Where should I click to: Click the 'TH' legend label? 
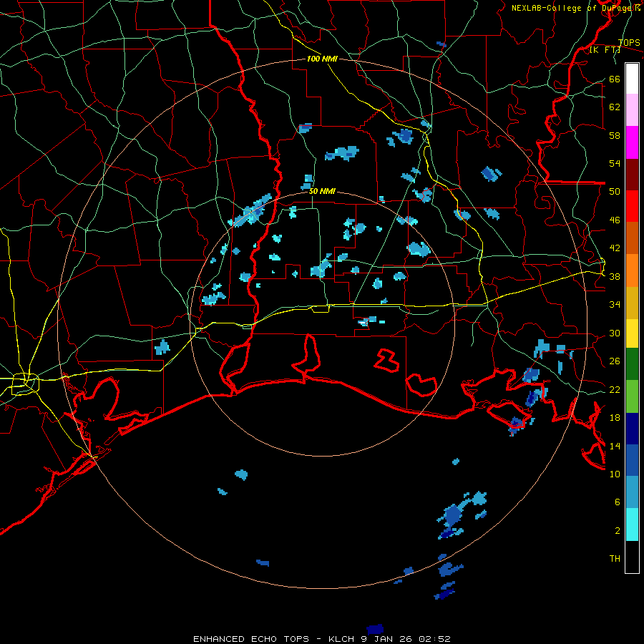pos(615,559)
